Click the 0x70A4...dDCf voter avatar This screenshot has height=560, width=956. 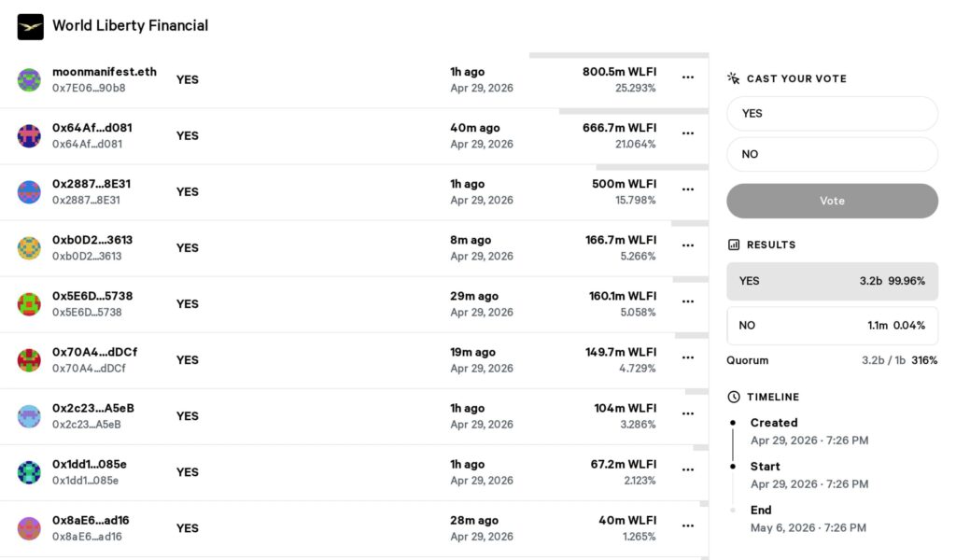coord(29,360)
